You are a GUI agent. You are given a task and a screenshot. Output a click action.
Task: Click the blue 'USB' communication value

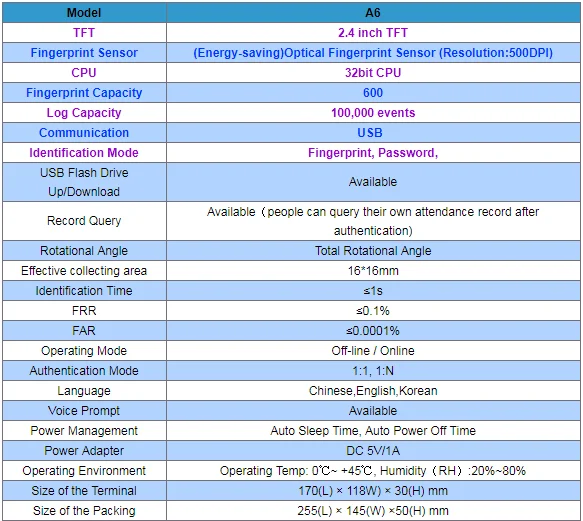pyautogui.click(x=370, y=133)
